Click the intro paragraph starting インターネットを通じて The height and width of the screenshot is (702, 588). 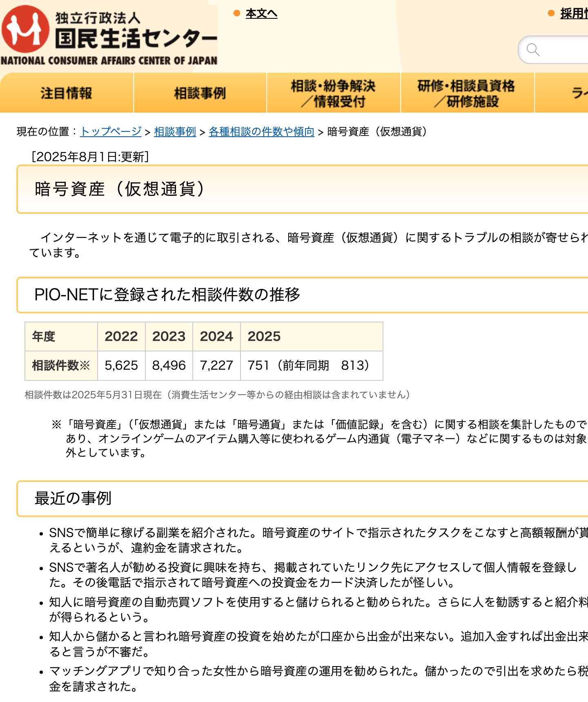309,245
